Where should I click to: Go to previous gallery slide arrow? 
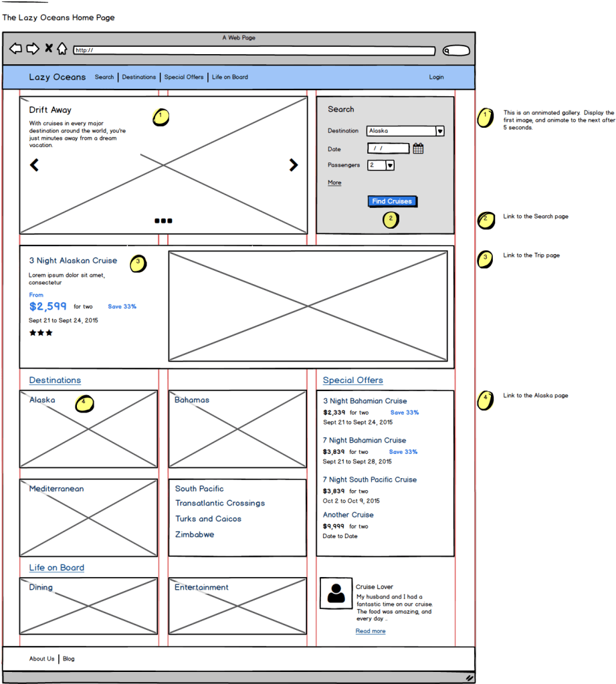(34, 165)
